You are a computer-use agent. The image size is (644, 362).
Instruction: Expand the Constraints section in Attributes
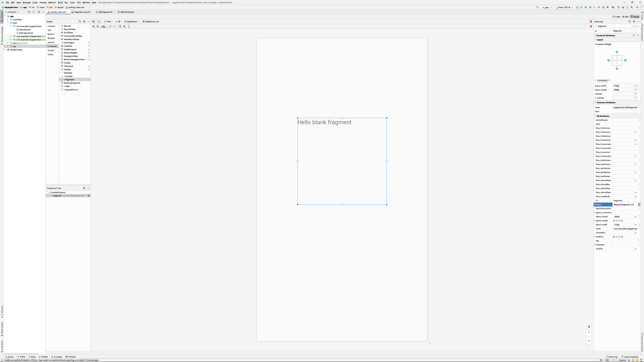tap(596, 80)
